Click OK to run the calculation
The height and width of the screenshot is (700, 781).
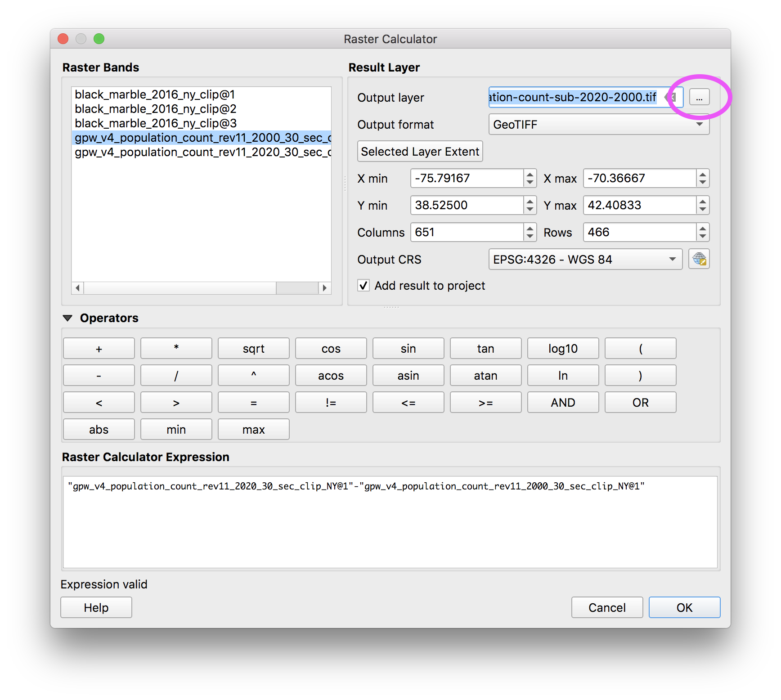(x=684, y=608)
